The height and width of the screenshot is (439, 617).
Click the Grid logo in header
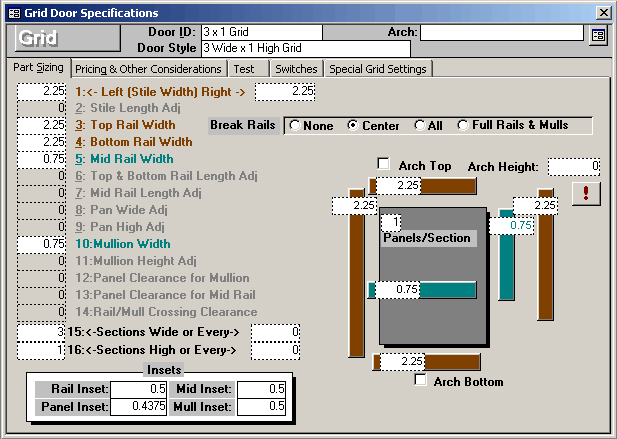(x=37, y=39)
